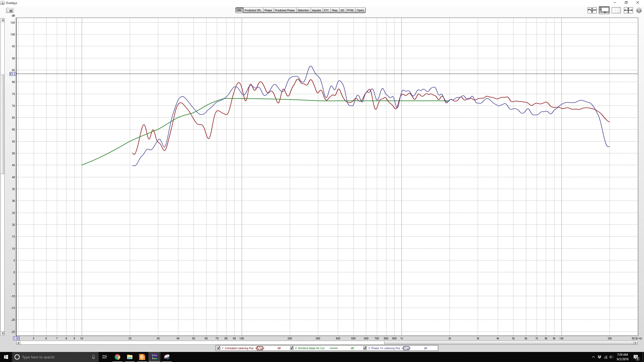644x362 pixels.
Task: Uncheck the Phase 1A Listening Pos trace
Action: click(x=365, y=348)
